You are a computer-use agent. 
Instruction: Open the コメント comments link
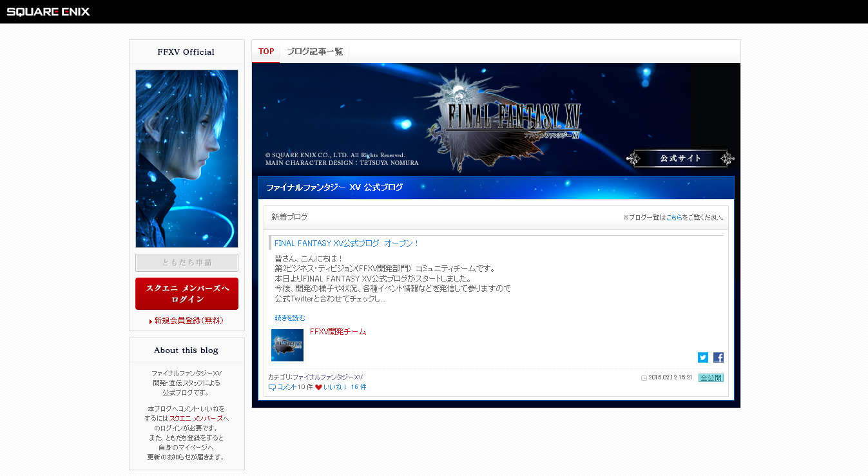[x=287, y=387]
